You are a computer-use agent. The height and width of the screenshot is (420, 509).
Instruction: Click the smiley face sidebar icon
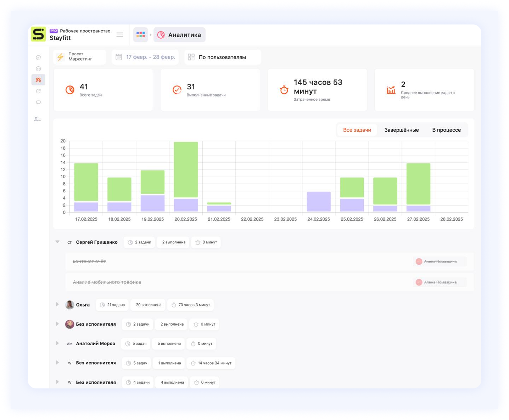click(38, 69)
